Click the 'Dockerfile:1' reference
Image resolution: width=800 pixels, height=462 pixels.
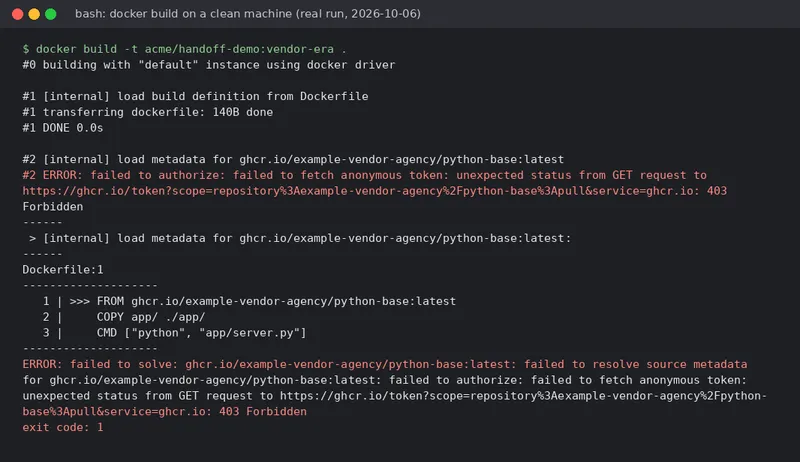point(63,270)
